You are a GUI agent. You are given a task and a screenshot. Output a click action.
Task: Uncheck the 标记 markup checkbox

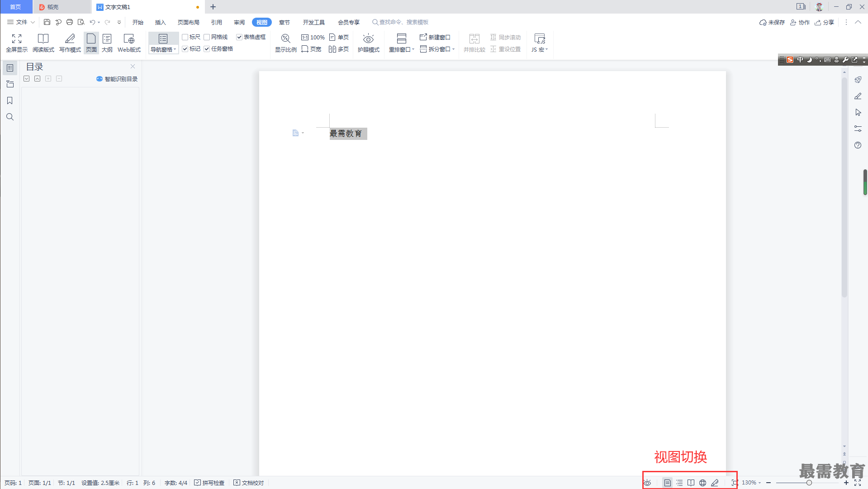click(185, 49)
